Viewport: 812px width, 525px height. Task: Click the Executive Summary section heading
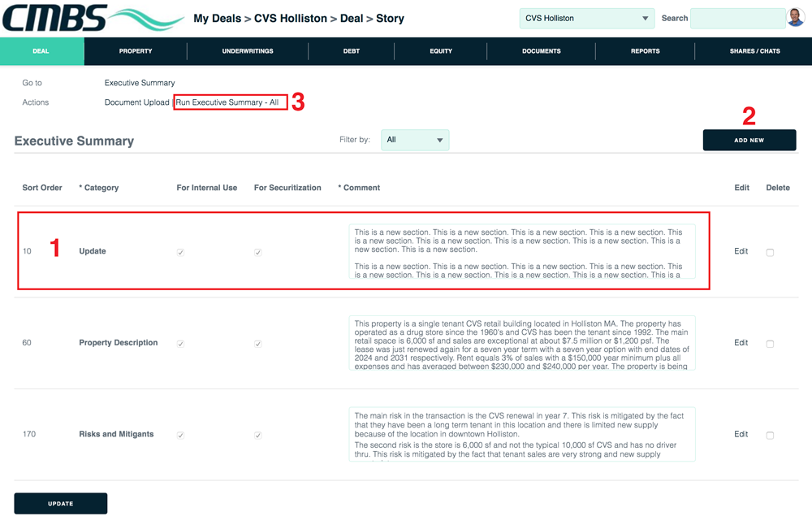[x=74, y=141]
